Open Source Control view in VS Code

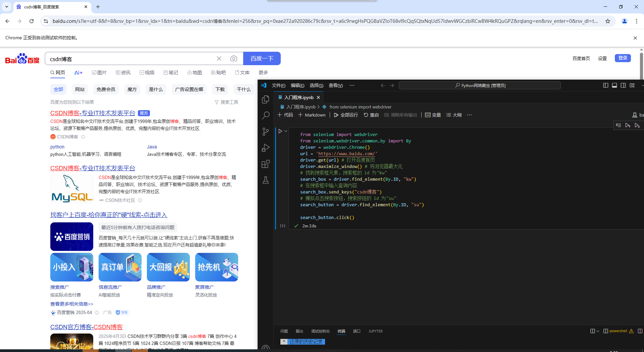(x=266, y=132)
